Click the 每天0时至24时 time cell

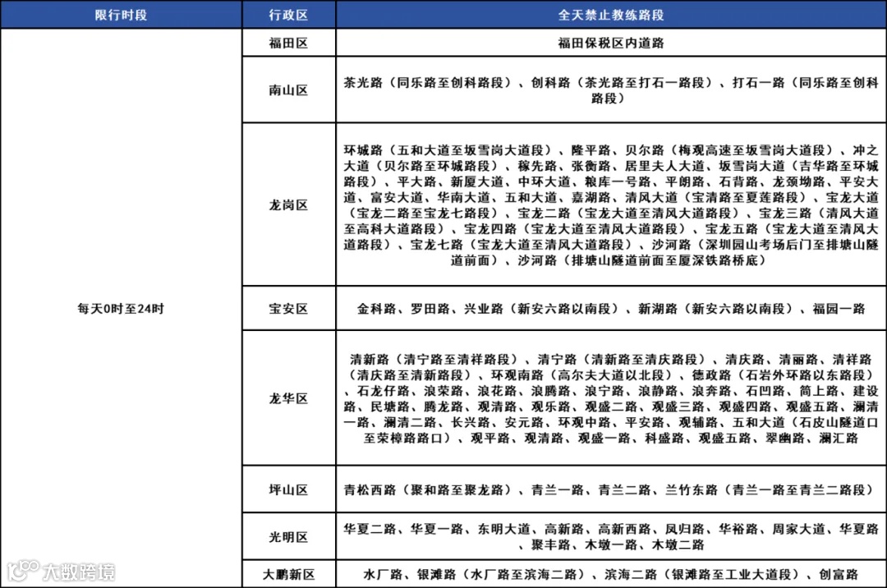(x=121, y=309)
